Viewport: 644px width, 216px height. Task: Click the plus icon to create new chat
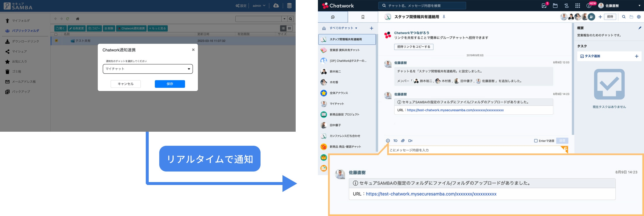click(x=371, y=28)
